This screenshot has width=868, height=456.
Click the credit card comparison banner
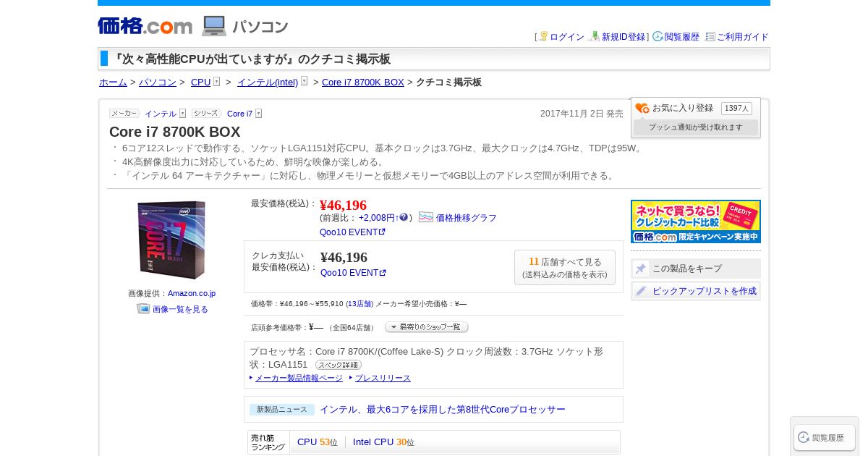click(x=696, y=221)
